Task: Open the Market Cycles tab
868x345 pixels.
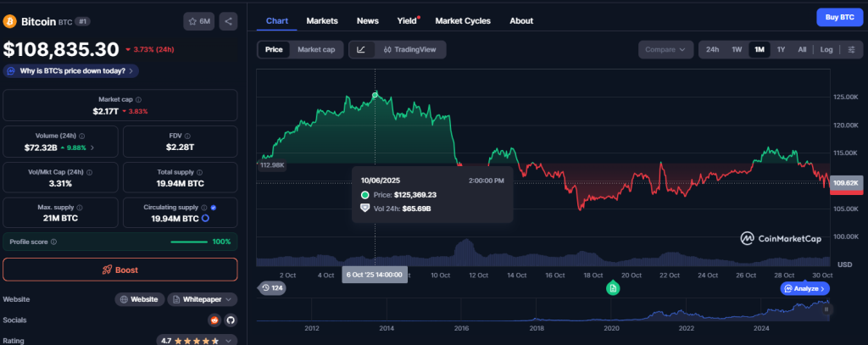Action: tap(465, 20)
